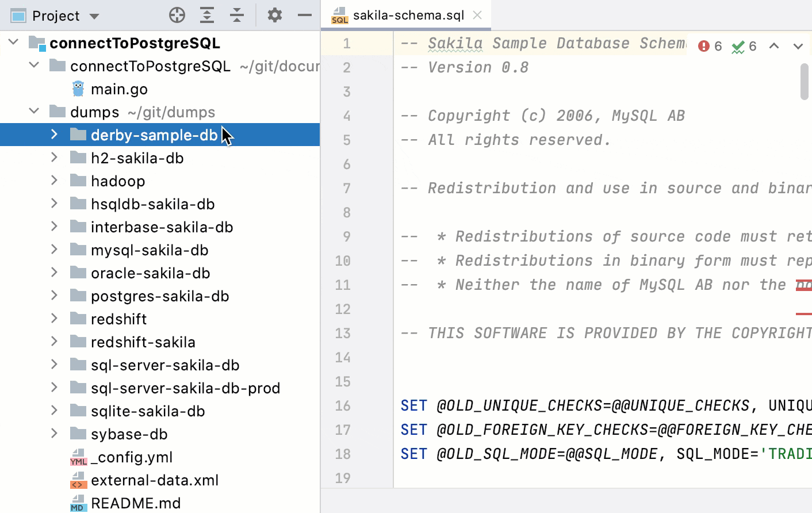Expand the derby-sample-db folder
Screen dimensions: 812x513
[53, 135]
